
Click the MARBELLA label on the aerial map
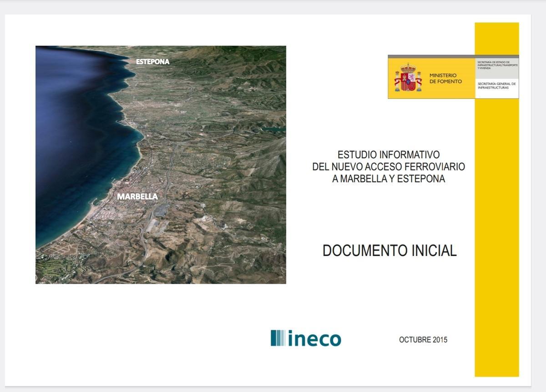tap(137, 196)
